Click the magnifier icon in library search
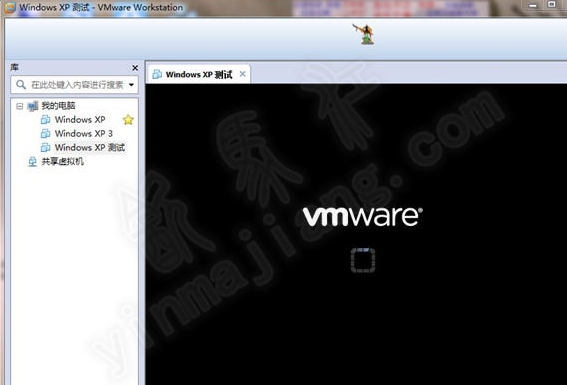 point(21,85)
